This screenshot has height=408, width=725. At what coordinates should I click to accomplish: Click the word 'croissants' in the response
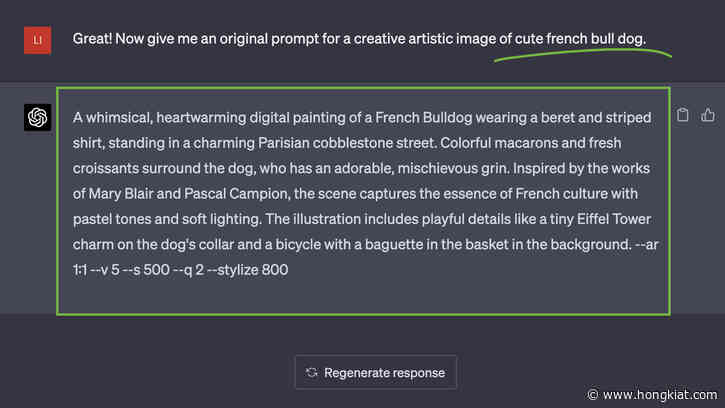(x=106, y=167)
